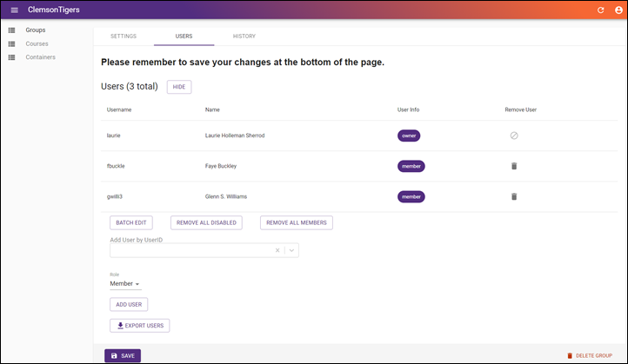Viewport: 628px width, 364px height.
Task: Click Remove All Members button
Action: [x=297, y=222]
